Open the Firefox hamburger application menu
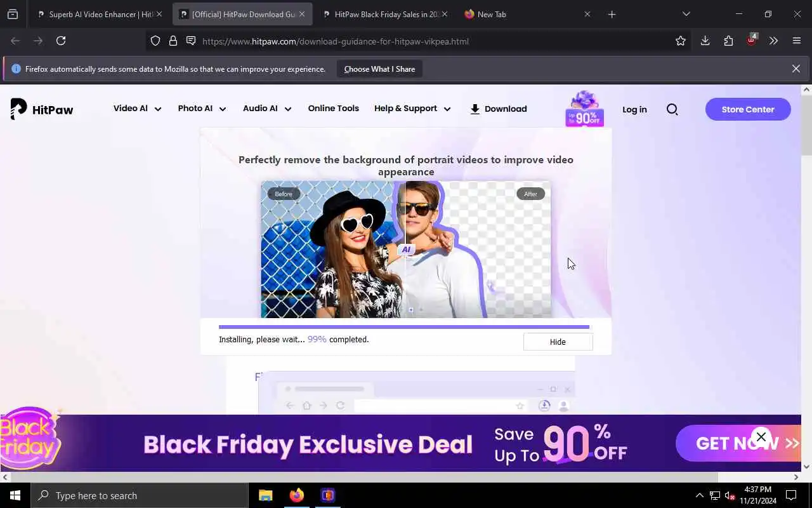 click(797, 41)
